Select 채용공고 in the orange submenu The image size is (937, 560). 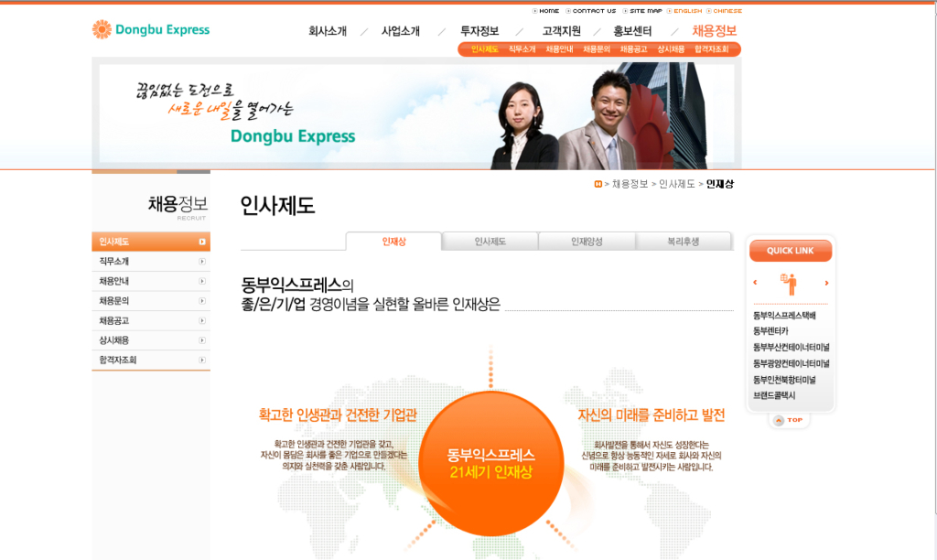click(x=633, y=49)
